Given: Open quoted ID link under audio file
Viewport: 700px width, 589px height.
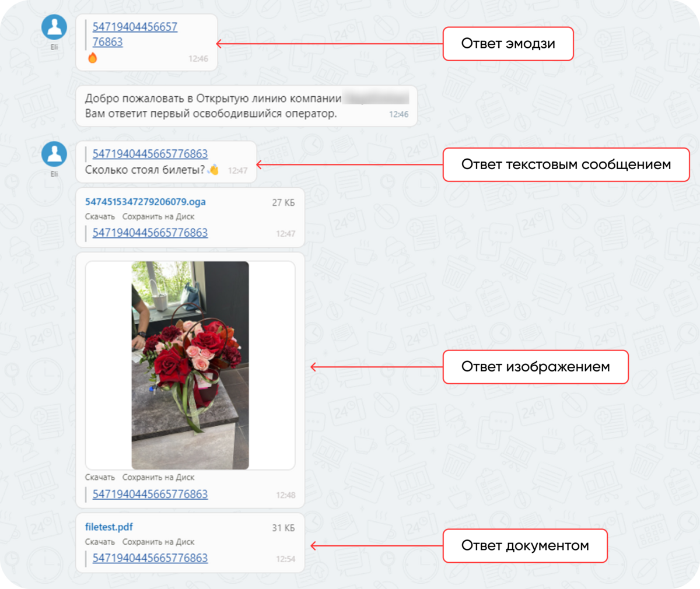Looking at the screenshot, I should coord(150,233).
